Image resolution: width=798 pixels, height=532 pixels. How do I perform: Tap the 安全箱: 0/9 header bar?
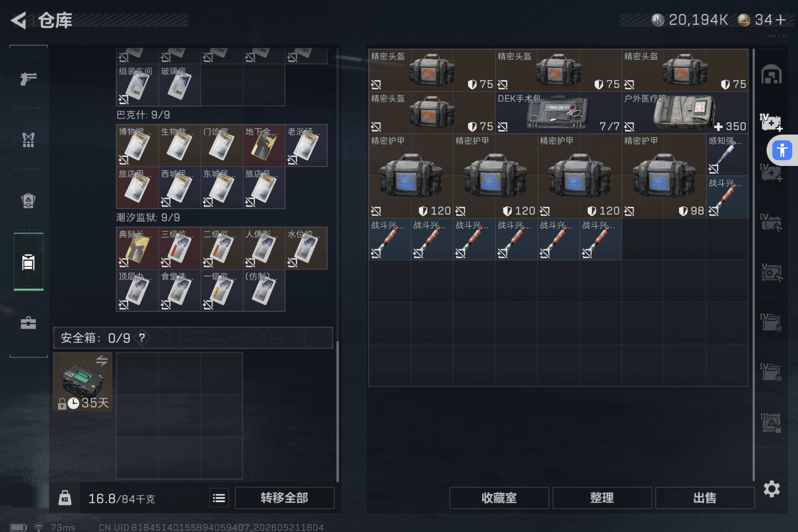point(193,337)
